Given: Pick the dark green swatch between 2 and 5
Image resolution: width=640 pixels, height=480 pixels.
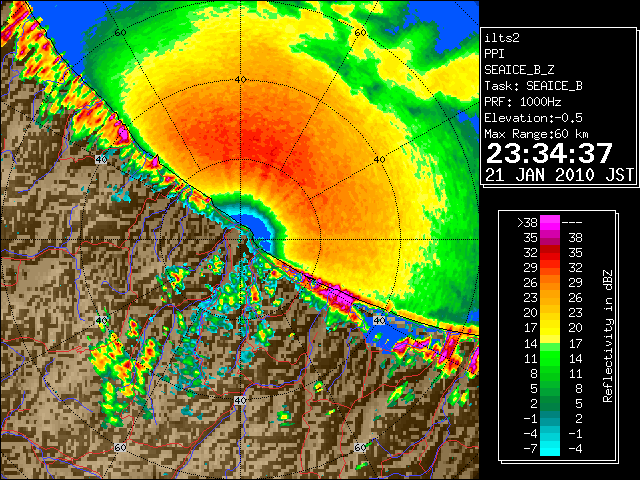Looking at the screenshot, I should tap(550, 403).
